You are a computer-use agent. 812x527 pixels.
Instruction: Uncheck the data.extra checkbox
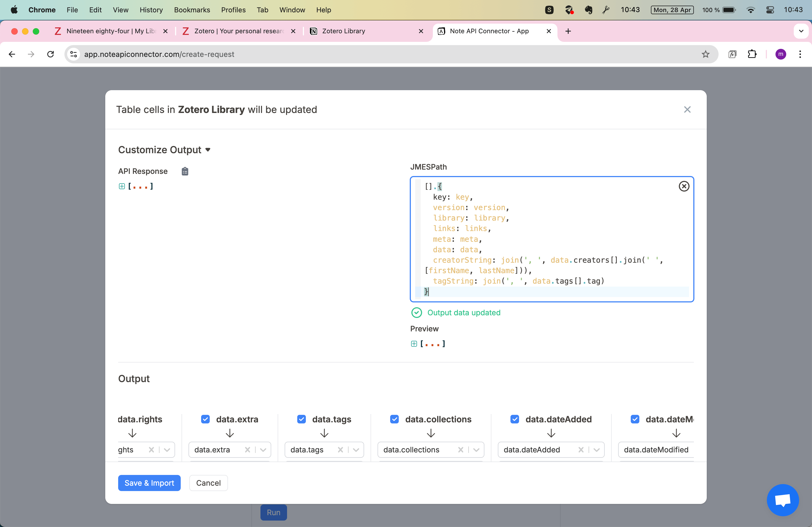[x=205, y=419]
